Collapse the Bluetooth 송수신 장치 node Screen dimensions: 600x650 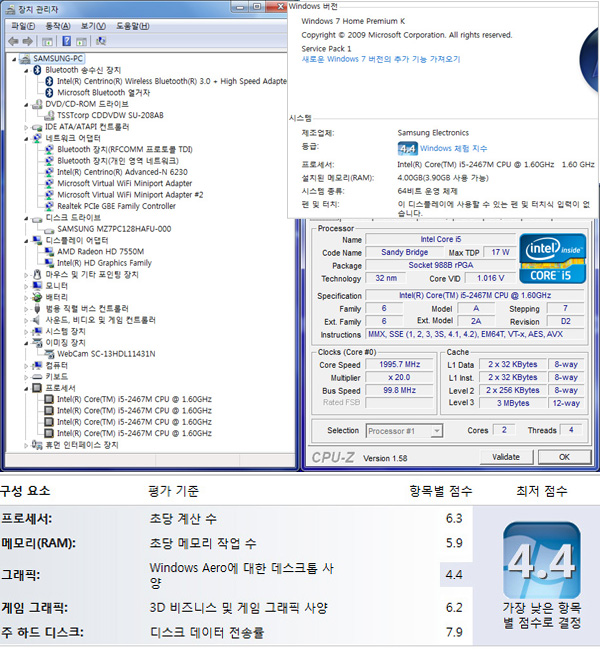tap(26, 70)
